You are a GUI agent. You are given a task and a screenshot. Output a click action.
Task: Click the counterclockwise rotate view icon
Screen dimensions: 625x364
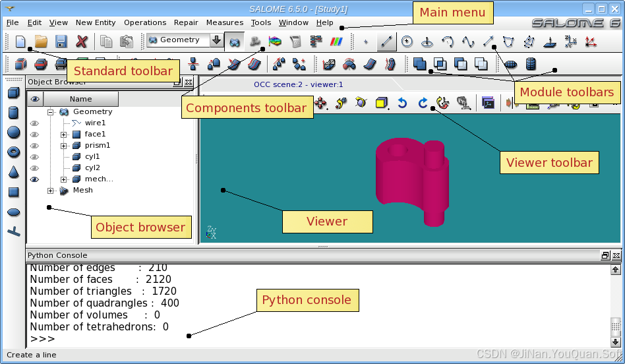(402, 104)
